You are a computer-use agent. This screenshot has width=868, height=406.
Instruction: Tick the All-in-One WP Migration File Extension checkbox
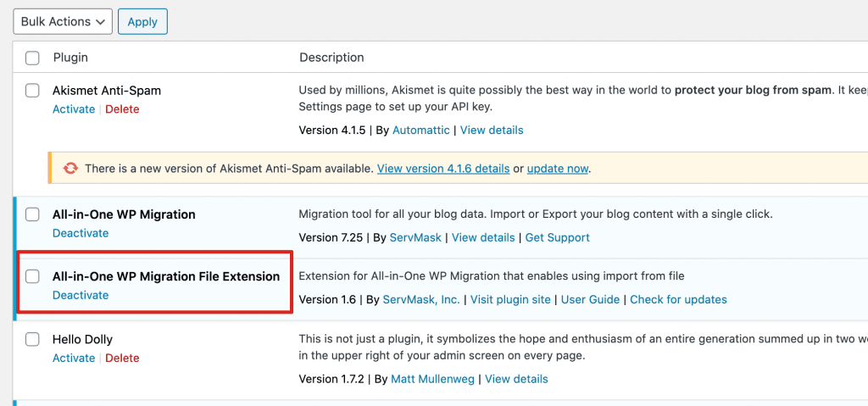pos(32,276)
